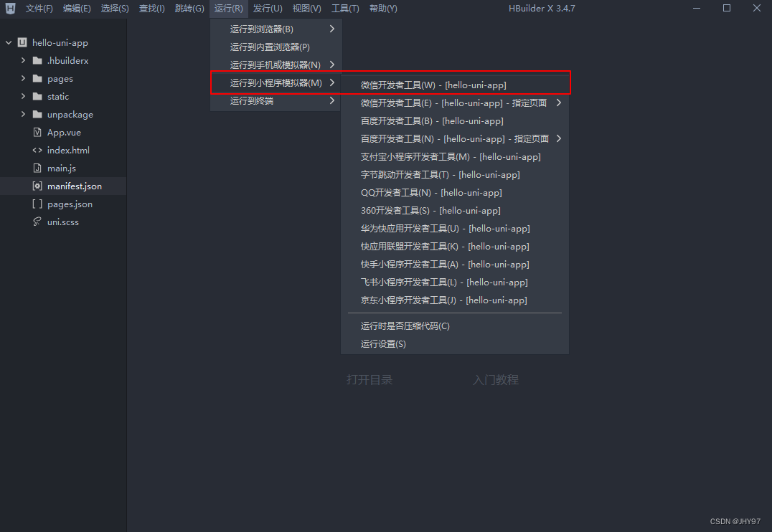This screenshot has height=532, width=772.
Task: Run in 快应用联盟开发者工具(K)
Action: (x=454, y=247)
